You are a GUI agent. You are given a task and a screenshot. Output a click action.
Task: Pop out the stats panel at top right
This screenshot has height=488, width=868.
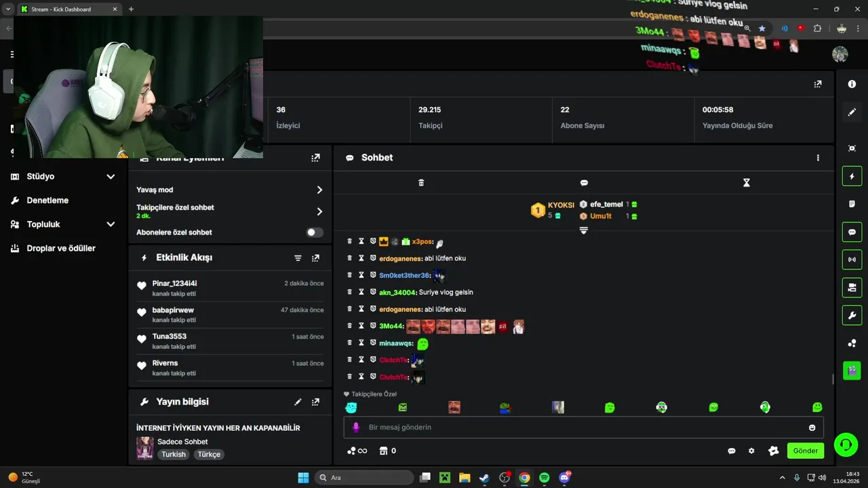click(x=818, y=84)
